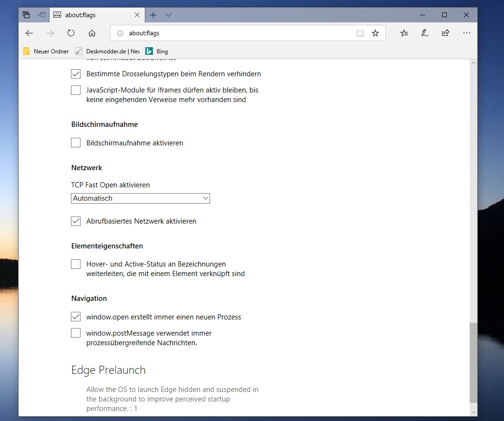Check the window.postMessage checkbox

coord(76,332)
